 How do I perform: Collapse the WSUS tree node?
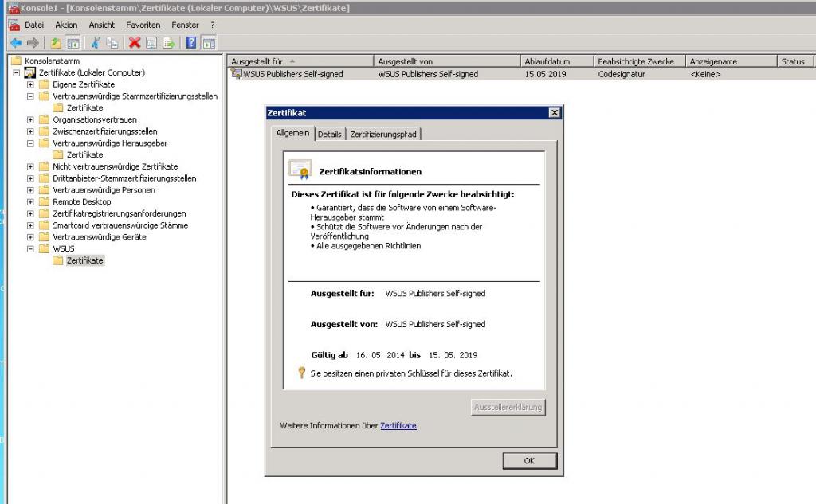tap(30, 248)
